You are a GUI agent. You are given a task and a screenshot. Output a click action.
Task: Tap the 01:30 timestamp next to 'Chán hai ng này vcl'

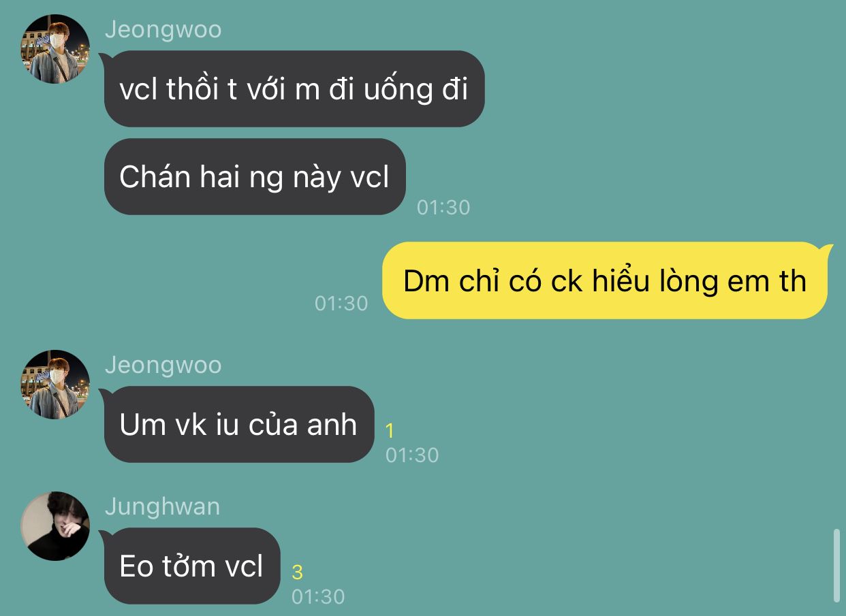coord(443,207)
